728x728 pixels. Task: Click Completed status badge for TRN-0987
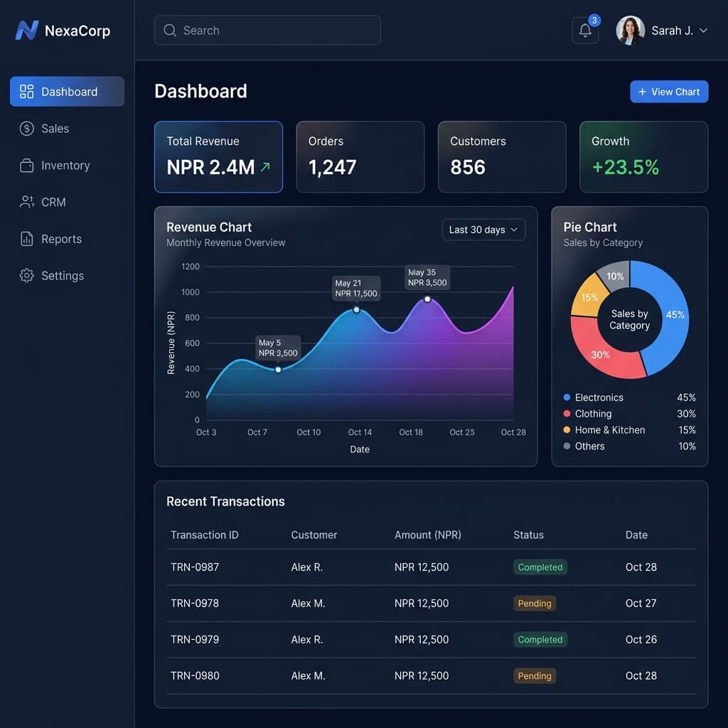click(x=540, y=567)
